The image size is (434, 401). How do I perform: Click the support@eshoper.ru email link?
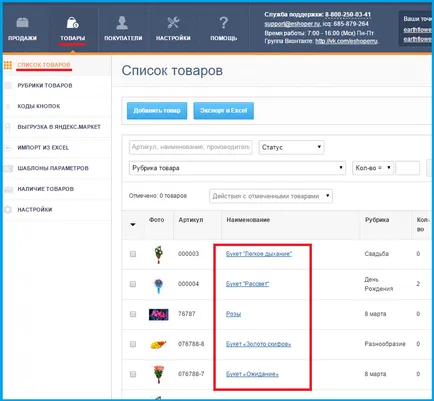point(292,24)
